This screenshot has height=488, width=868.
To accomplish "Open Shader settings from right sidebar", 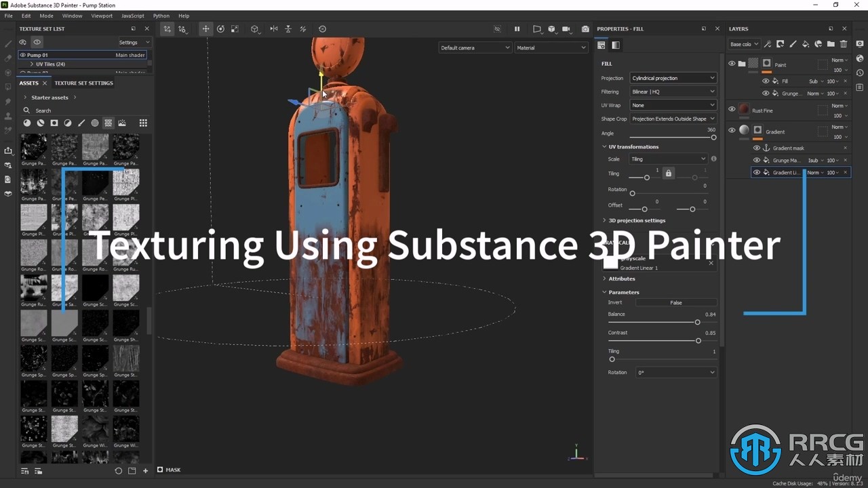I will (860, 58).
